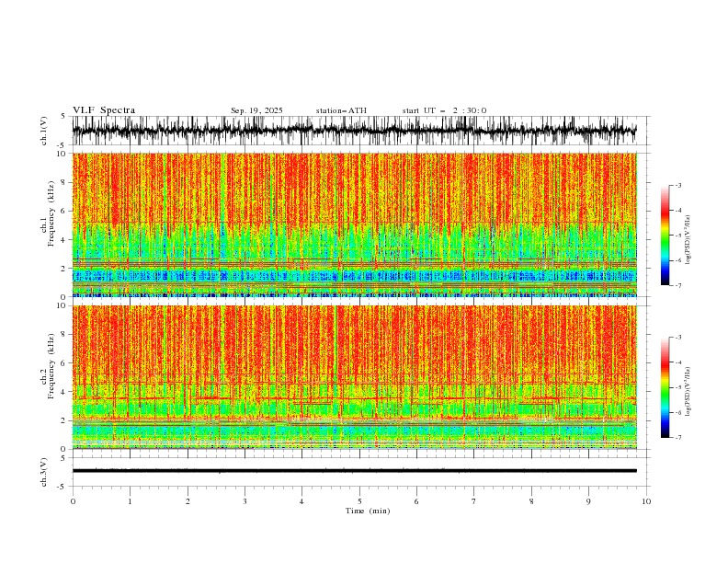The image size is (728, 563).
Task: Click time axis tick label '5'
Action: pos(359,501)
